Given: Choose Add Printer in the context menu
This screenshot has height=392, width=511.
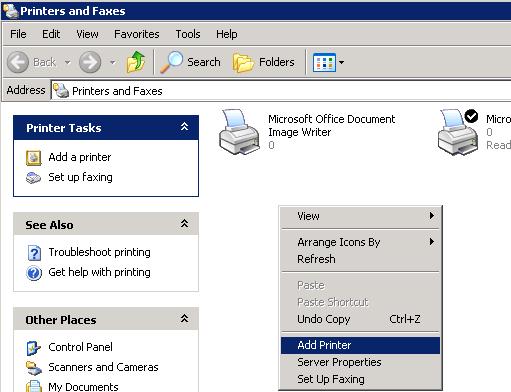Looking at the screenshot, I should pos(360,345).
